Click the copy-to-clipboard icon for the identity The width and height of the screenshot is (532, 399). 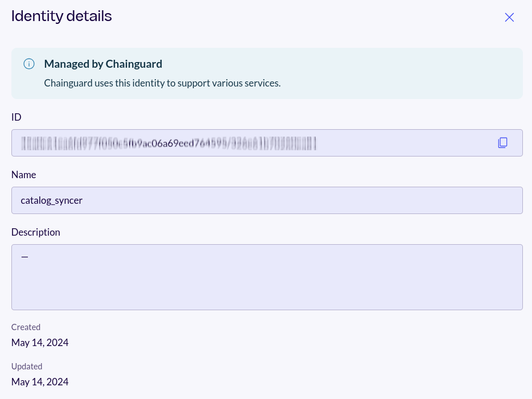click(503, 142)
